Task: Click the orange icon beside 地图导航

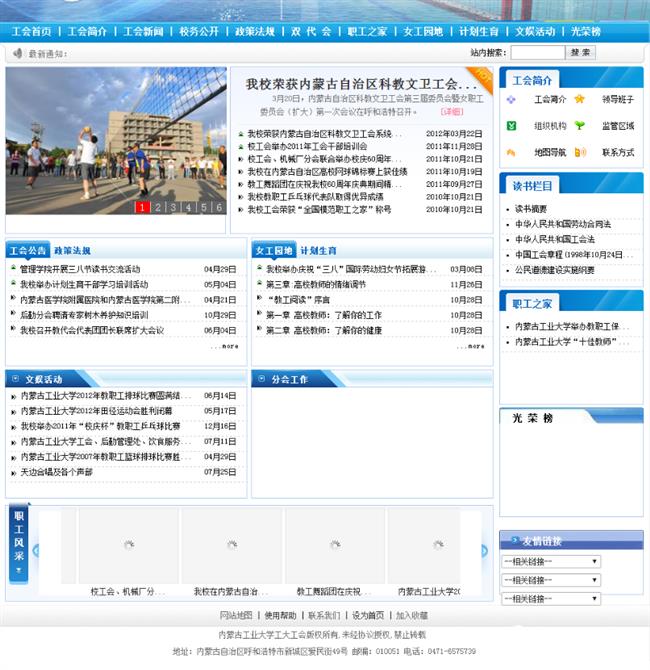Action: coord(511,153)
